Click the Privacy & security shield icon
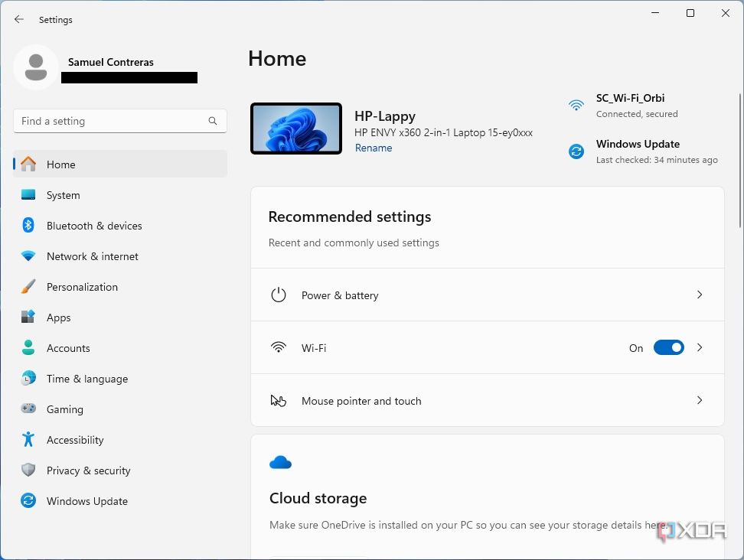Viewport: 744px width, 560px height. point(28,470)
